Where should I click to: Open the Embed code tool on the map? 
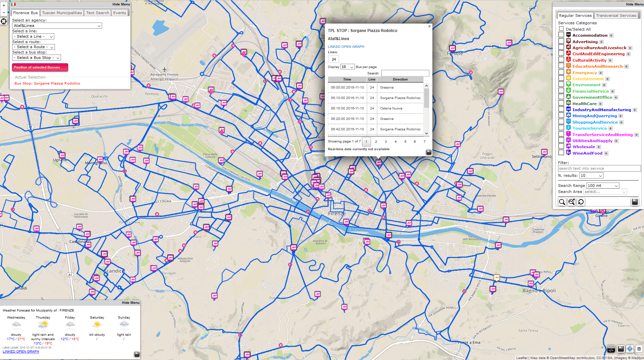611,349
